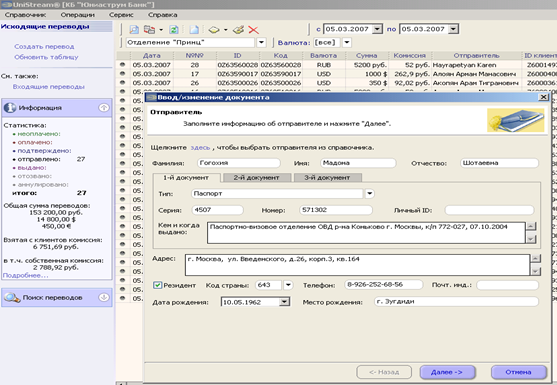
Task: Click the edit pencil toolbar icon
Action: click(x=238, y=29)
